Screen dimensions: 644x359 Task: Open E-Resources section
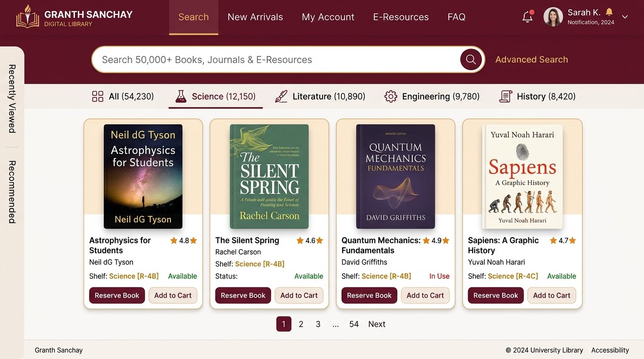tap(401, 17)
